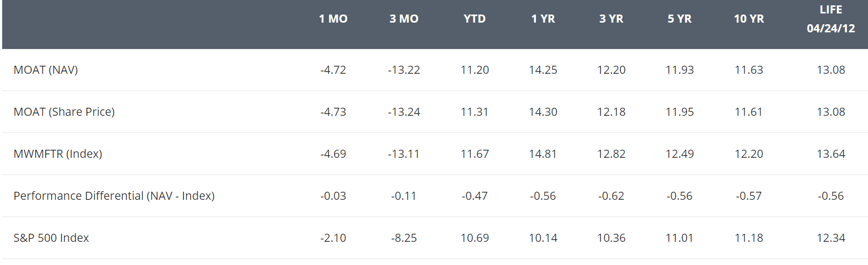Click the 10 YR column header
This screenshot has height=265, width=868.
[749, 19]
